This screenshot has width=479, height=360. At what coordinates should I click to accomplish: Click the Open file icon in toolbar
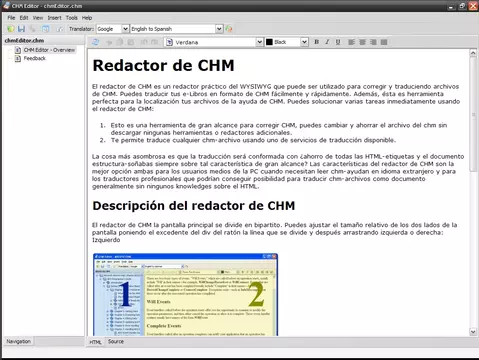point(11,29)
